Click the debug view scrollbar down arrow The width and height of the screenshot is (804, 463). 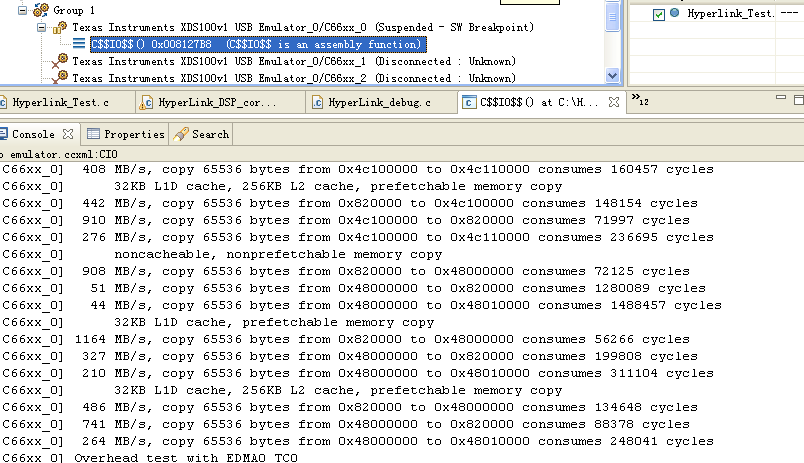click(612, 76)
